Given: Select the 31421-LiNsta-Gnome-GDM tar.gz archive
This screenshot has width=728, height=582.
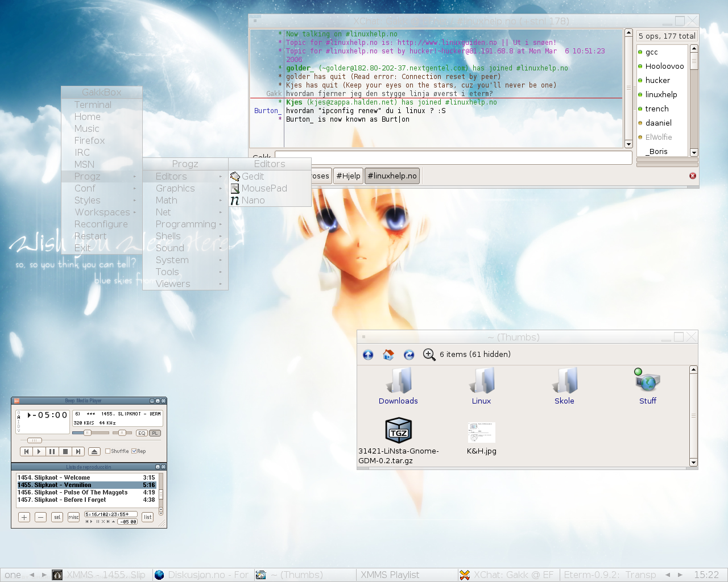Looking at the screenshot, I should click(398, 441).
